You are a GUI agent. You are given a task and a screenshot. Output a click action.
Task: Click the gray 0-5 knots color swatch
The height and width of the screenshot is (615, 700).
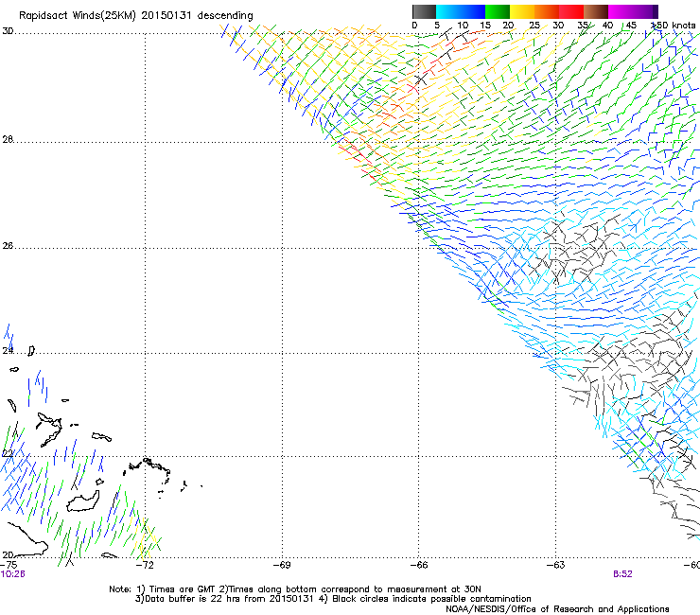[x=424, y=11]
